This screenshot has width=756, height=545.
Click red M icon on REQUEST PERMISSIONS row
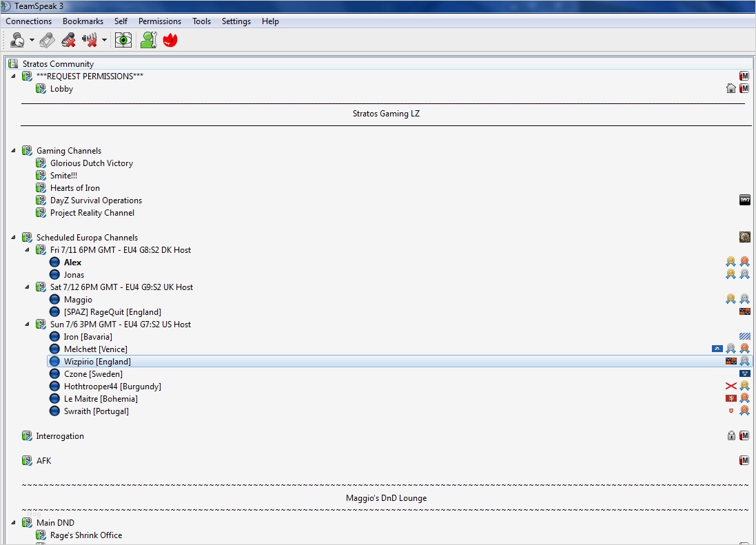pyautogui.click(x=744, y=76)
